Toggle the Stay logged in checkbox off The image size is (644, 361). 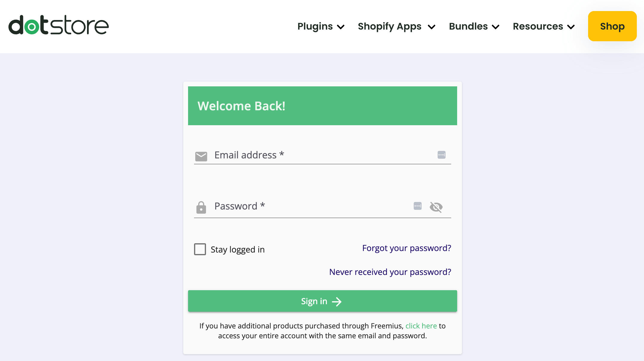point(200,249)
